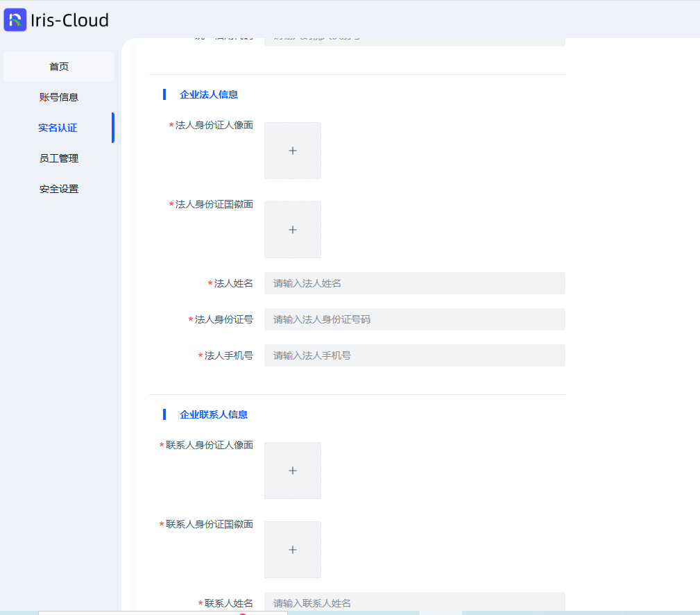This screenshot has width=700, height=615.
Task: Click the 法人身份证号 field label
Action: [x=223, y=319]
